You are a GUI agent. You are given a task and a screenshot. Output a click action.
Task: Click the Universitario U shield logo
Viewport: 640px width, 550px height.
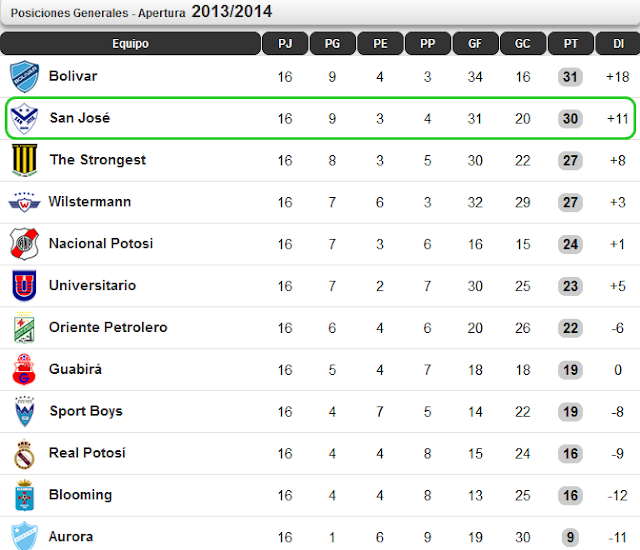point(24,285)
